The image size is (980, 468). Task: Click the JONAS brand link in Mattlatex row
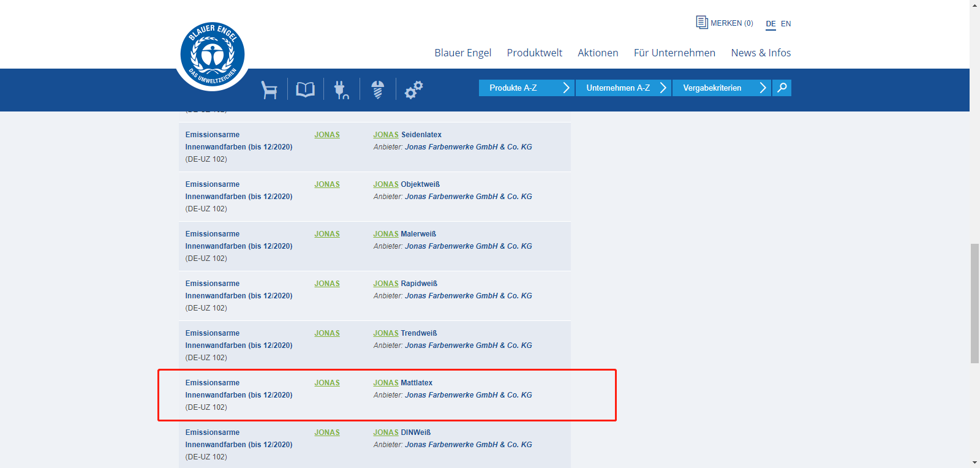click(327, 383)
